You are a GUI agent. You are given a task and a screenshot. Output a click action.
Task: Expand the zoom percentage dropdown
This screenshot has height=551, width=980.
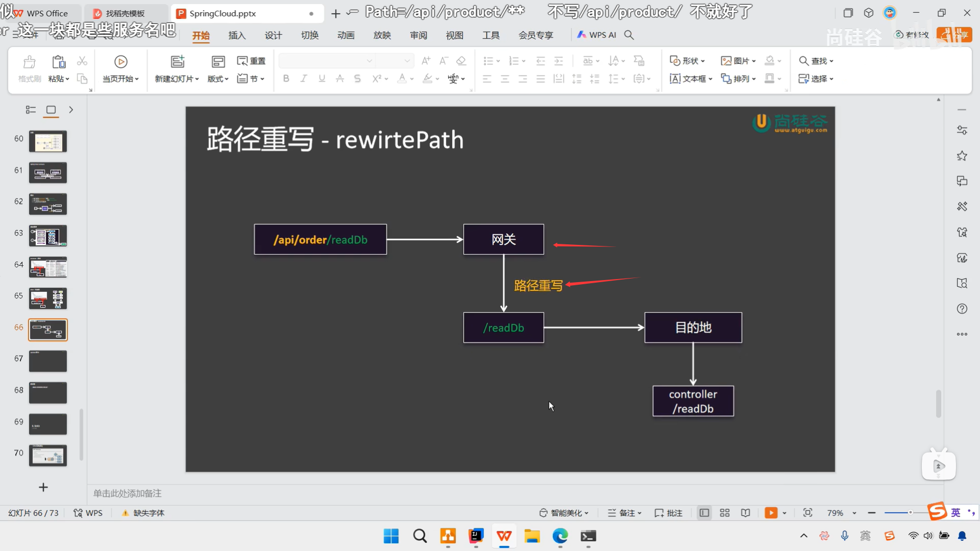click(854, 513)
